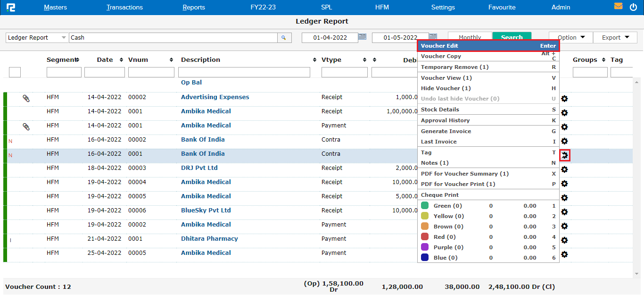Click the Description filter input field

[244, 72]
